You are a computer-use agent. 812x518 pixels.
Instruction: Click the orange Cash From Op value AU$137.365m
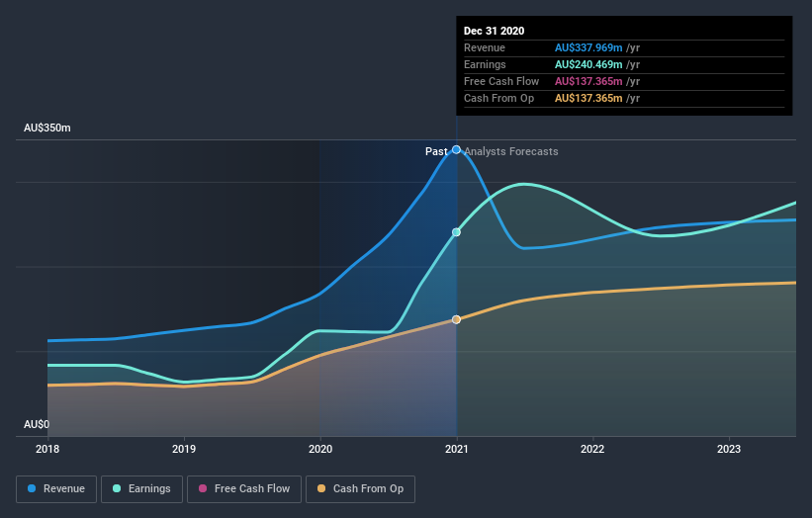click(588, 98)
